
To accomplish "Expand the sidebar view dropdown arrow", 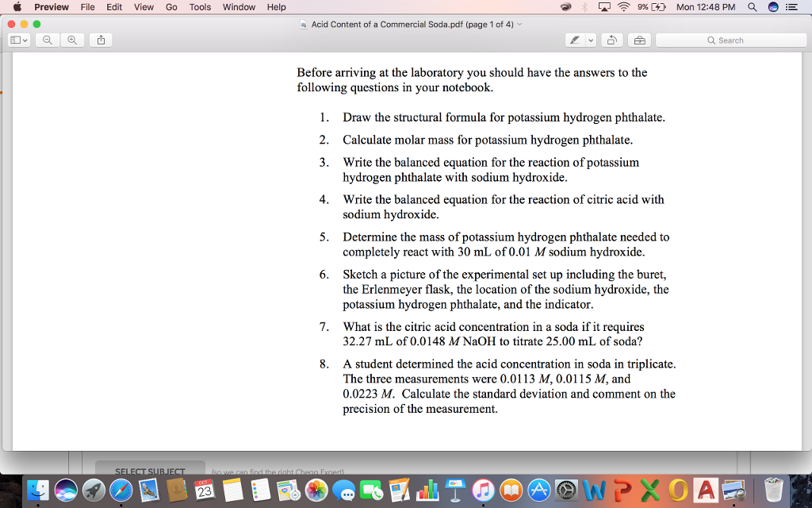I will point(26,40).
